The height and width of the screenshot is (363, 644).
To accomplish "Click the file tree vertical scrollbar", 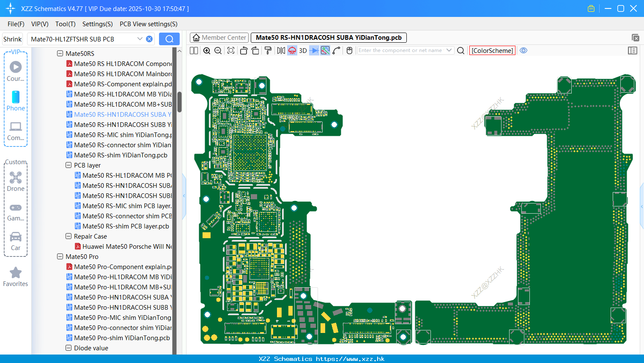I will [179, 102].
